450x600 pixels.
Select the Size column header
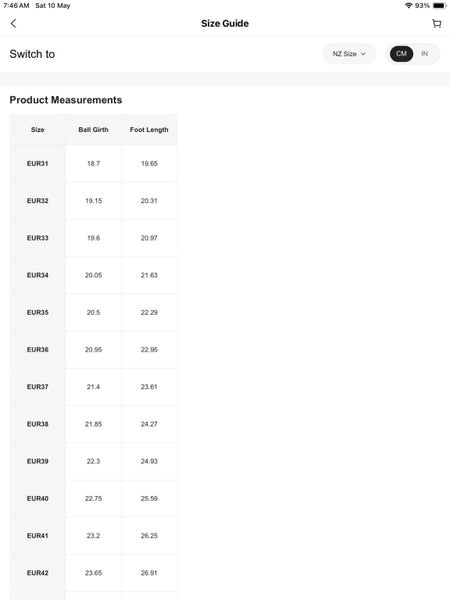click(38, 130)
